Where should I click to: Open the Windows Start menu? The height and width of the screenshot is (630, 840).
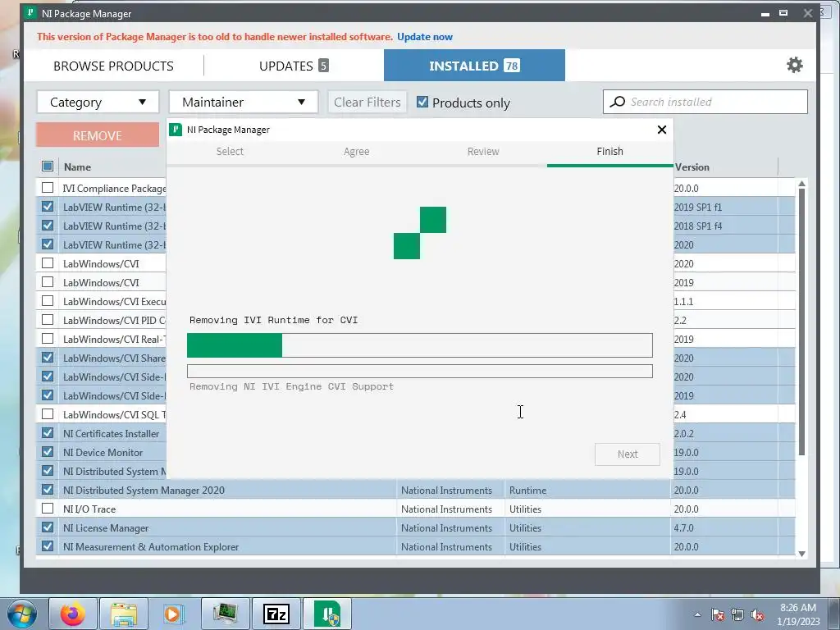tap(22, 614)
